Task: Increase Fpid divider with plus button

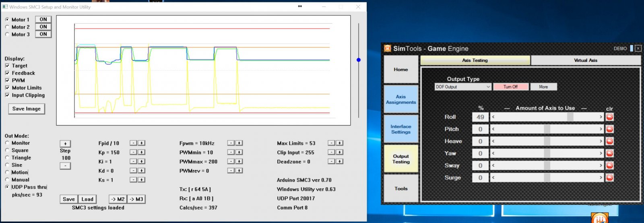Action: [142, 143]
